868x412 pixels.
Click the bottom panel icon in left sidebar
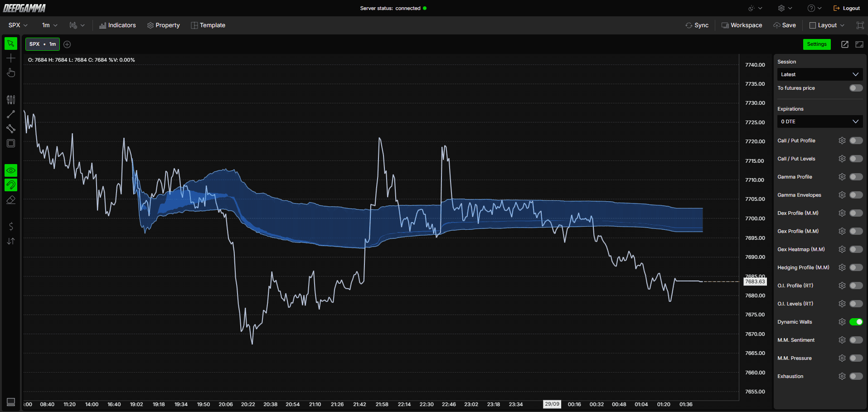pyautogui.click(x=11, y=402)
